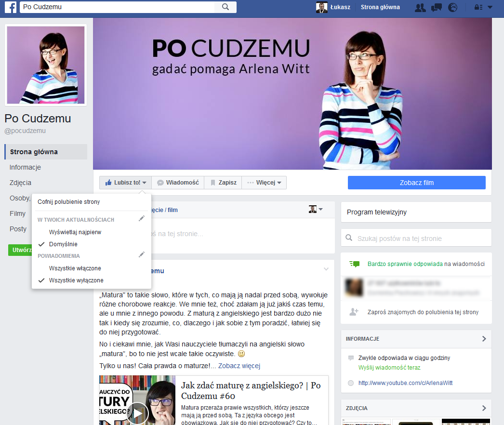Viewport: 504px width, 425px height.
Task: Edit news feed settings pencil icon
Action: coord(142,219)
